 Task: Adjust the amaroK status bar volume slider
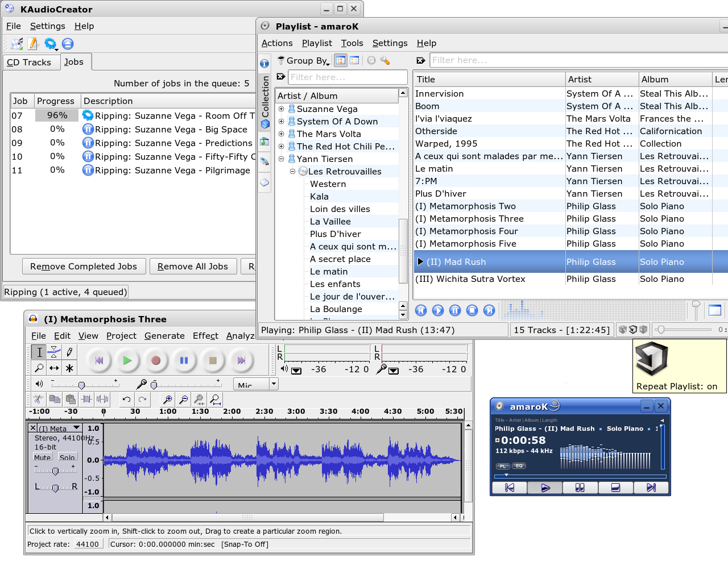tap(682, 330)
